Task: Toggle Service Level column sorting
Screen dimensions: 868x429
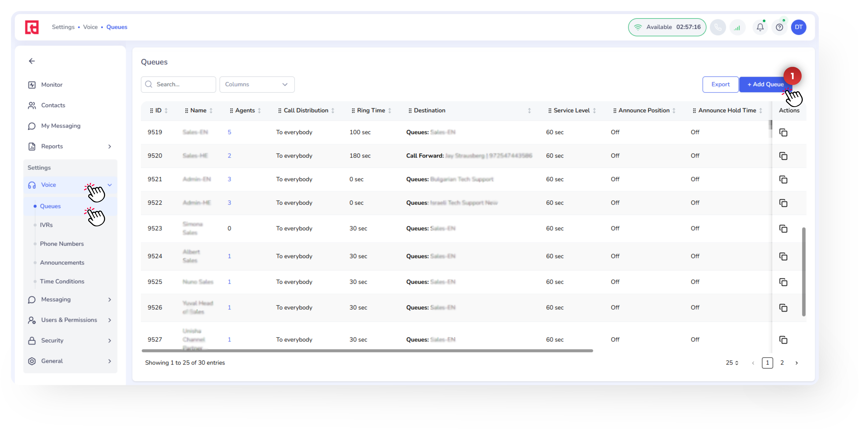Action: (x=594, y=110)
